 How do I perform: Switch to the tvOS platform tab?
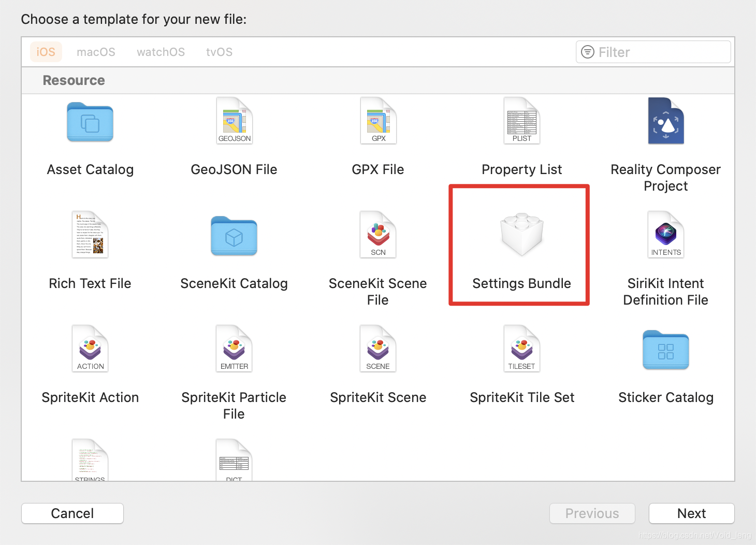(x=219, y=52)
